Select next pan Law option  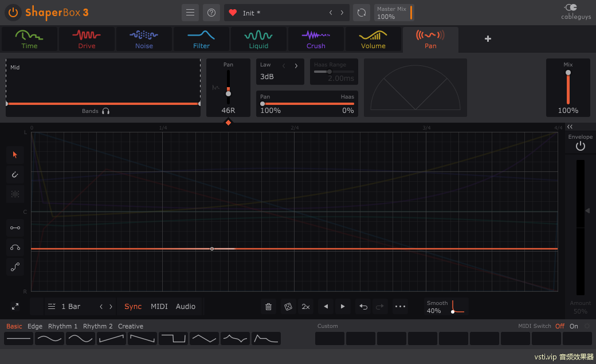coord(296,66)
